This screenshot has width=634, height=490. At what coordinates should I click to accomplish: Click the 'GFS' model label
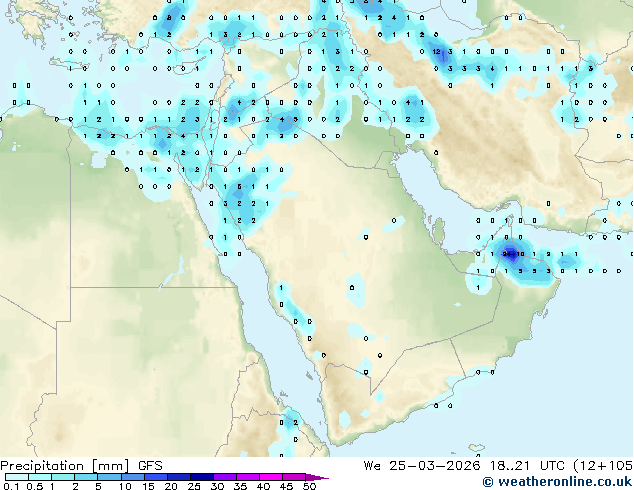click(150, 466)
